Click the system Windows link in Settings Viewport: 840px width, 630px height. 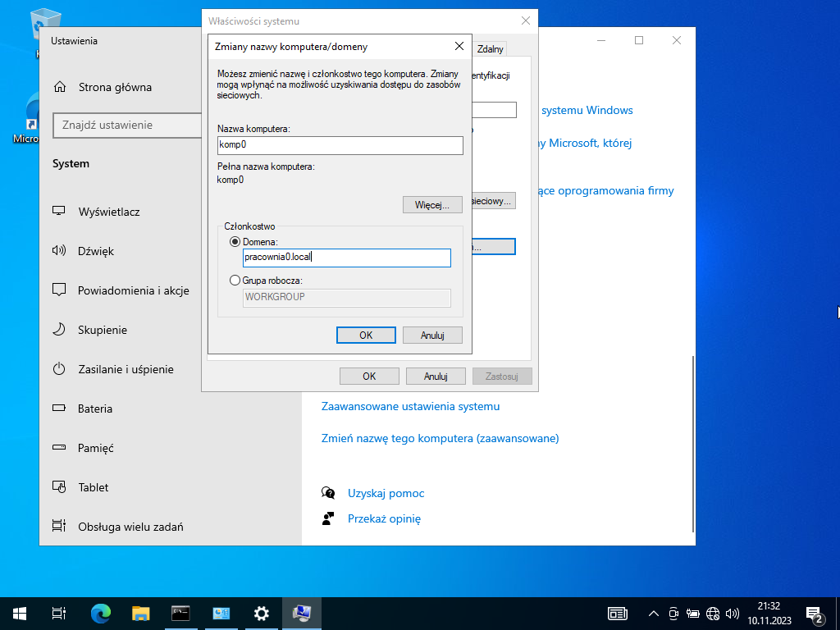click(587, 111)
